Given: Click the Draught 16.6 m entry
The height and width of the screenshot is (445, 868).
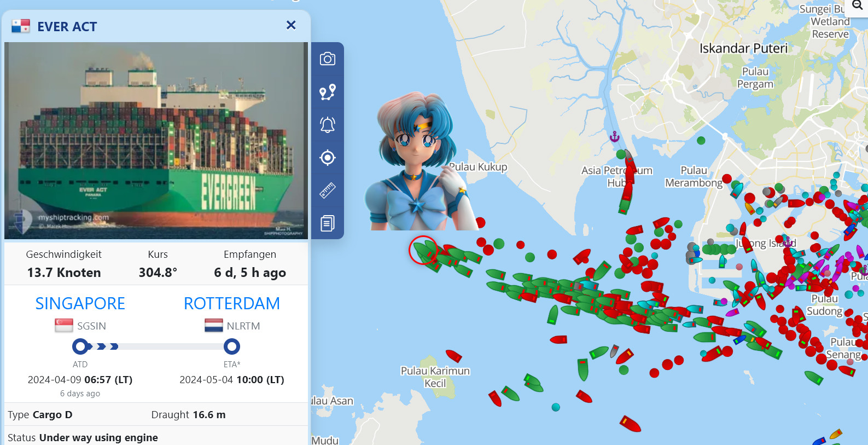Looking at the screenshot, I should [x=189, y=414].
